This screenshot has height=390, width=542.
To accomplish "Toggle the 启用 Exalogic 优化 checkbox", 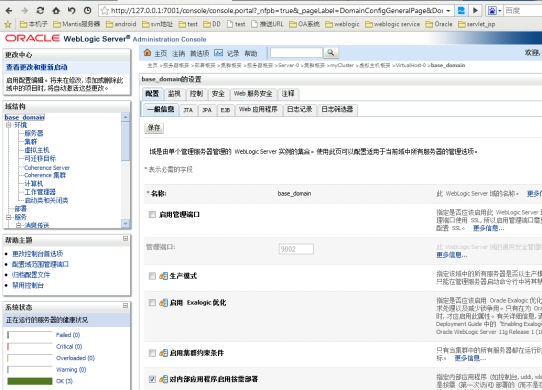I will coord(152,303).
